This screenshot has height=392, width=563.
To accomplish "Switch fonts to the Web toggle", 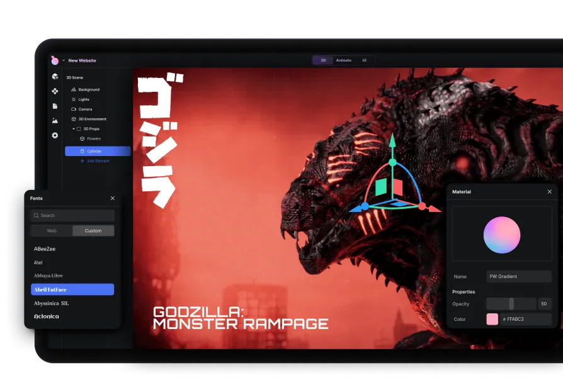I will tap(52, 231).
